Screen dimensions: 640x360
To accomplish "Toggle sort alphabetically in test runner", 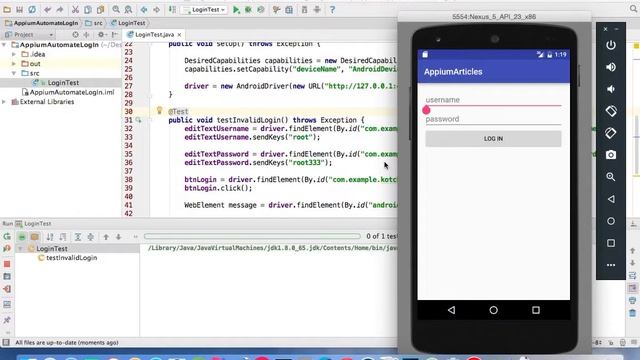I will (50, 236).
